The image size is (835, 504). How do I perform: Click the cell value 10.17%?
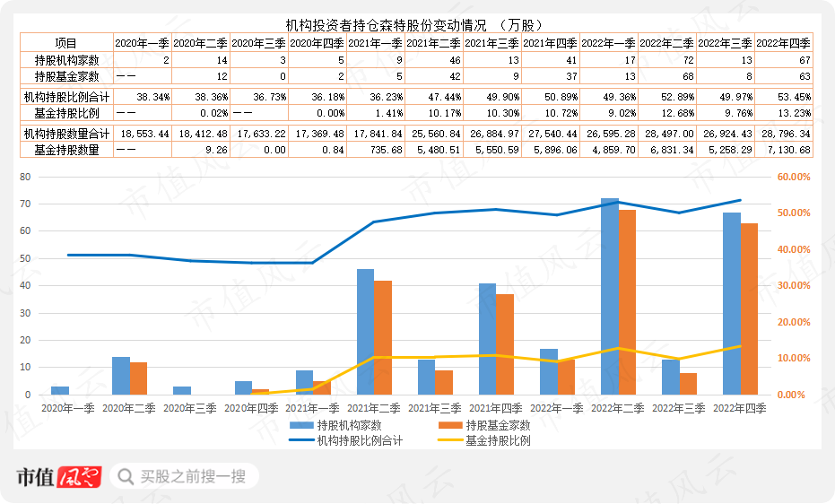pyautogui.click(x=445, y=113)
